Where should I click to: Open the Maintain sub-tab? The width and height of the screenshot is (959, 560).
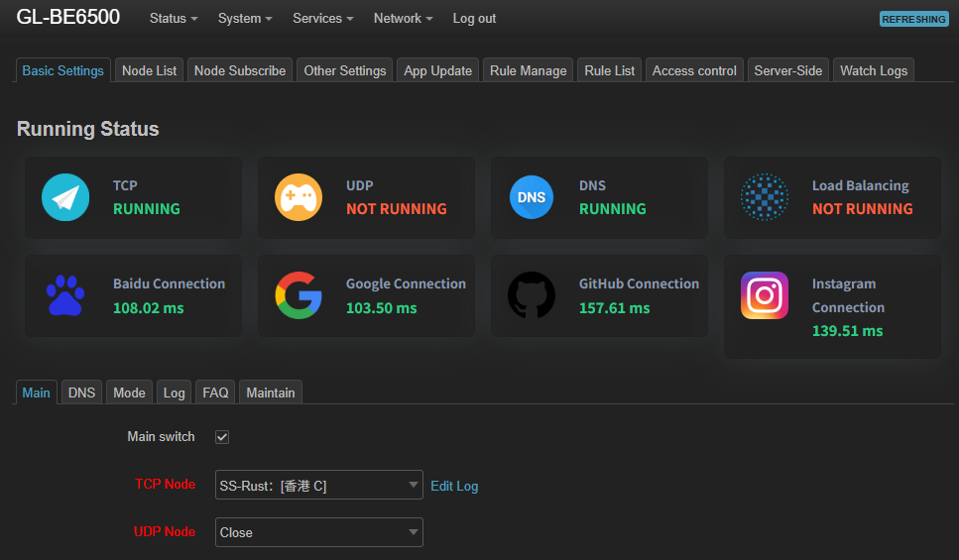coord(270,392)
